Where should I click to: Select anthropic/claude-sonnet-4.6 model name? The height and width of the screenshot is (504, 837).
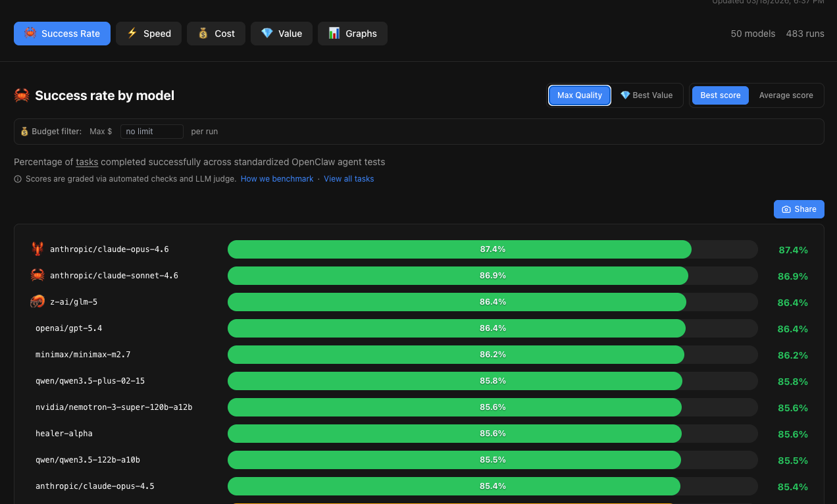pos(114,276)
